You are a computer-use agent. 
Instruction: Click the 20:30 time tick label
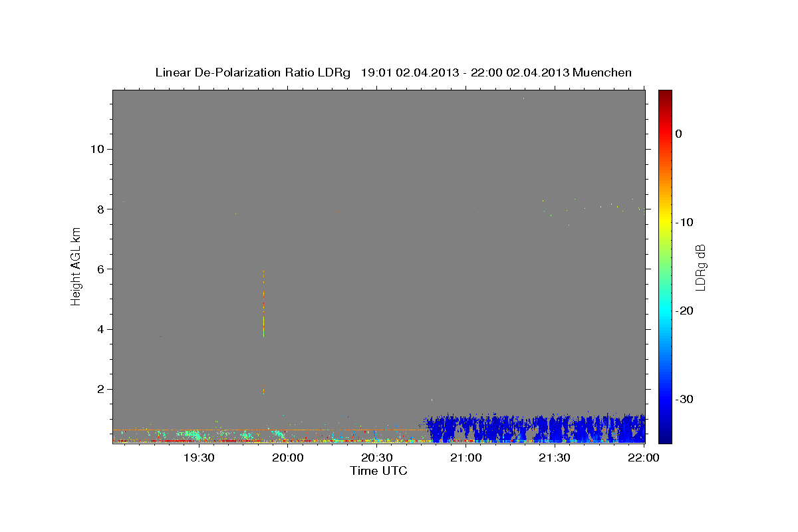tap(376, 458)
